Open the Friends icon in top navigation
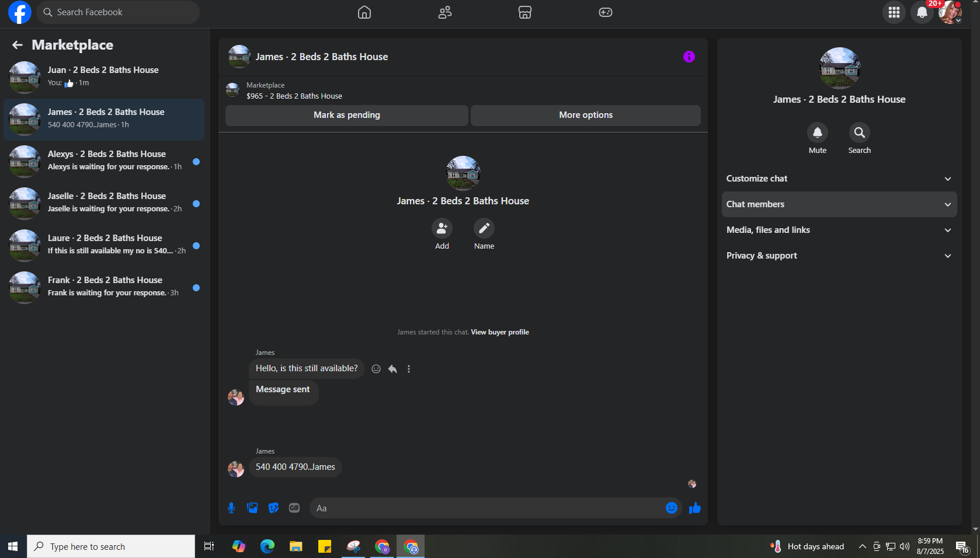The height and width of the screenshot is (558, 980). tap(445, 12)
